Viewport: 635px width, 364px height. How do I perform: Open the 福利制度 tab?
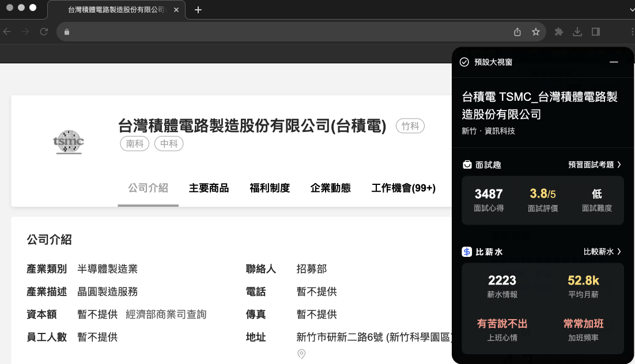(x=270, y=188)
